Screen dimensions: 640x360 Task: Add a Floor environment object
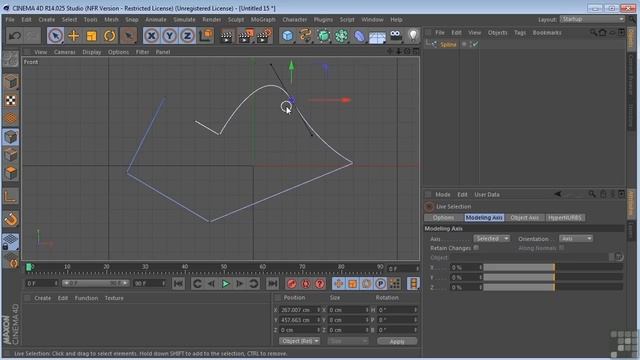[x=377, y=37]
